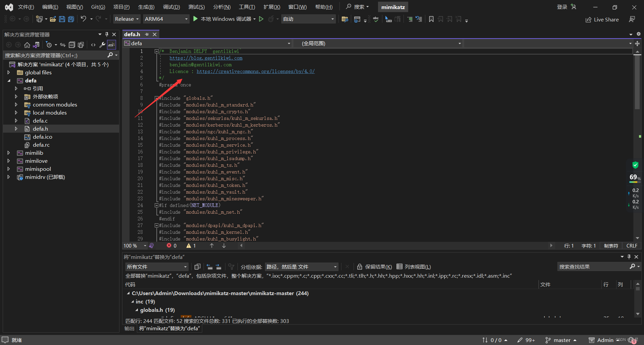Open Properties via the wrench icon
The image size is (644, 345).
(x=102, y=45)
